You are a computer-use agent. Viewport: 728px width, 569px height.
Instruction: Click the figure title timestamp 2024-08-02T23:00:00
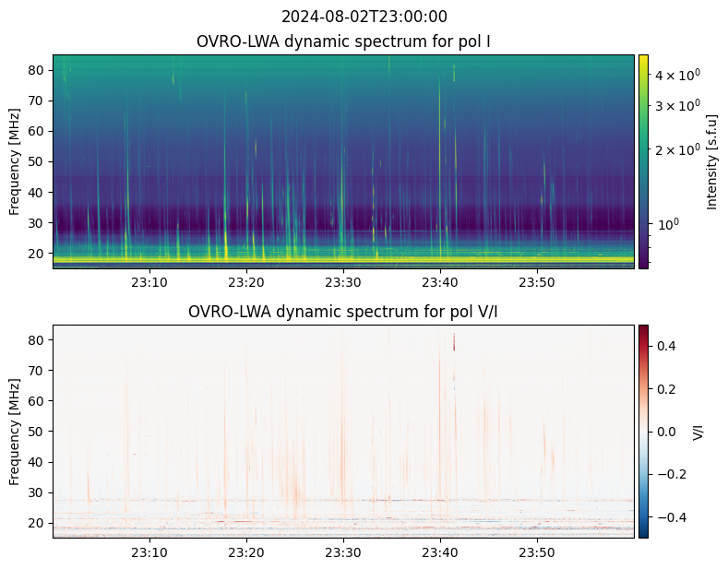tap(364, 17)
